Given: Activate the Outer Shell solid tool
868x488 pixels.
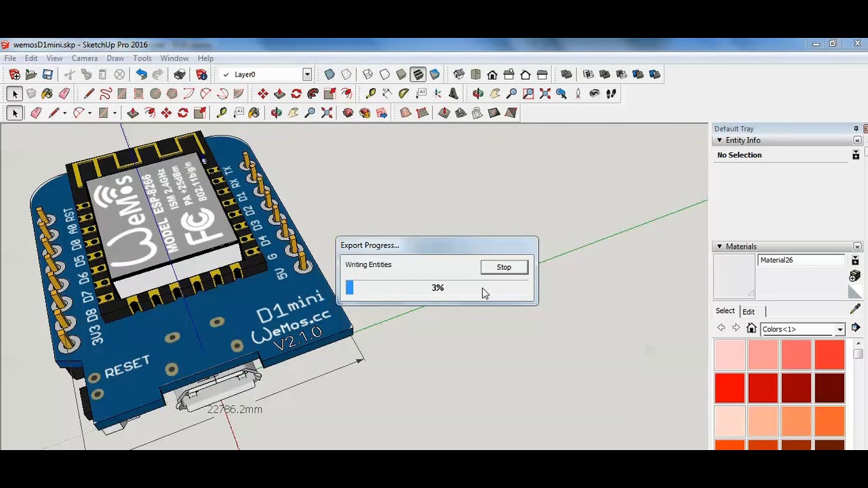Looking at the screenshot, I should (x=567, y=75).
